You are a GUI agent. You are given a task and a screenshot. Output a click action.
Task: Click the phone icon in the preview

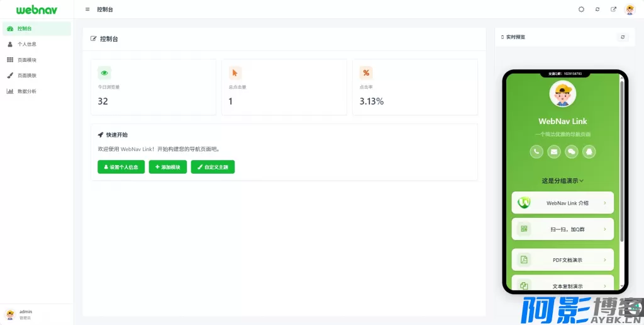(x=536, y=151)
